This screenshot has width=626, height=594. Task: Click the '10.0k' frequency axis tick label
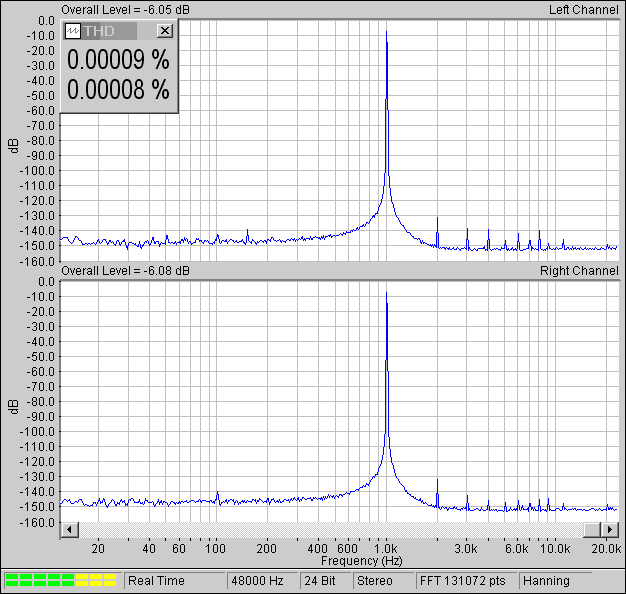(555, 548)
